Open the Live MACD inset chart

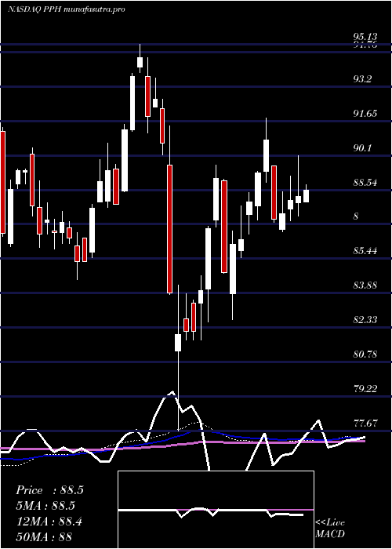click(x=216, y=510)
